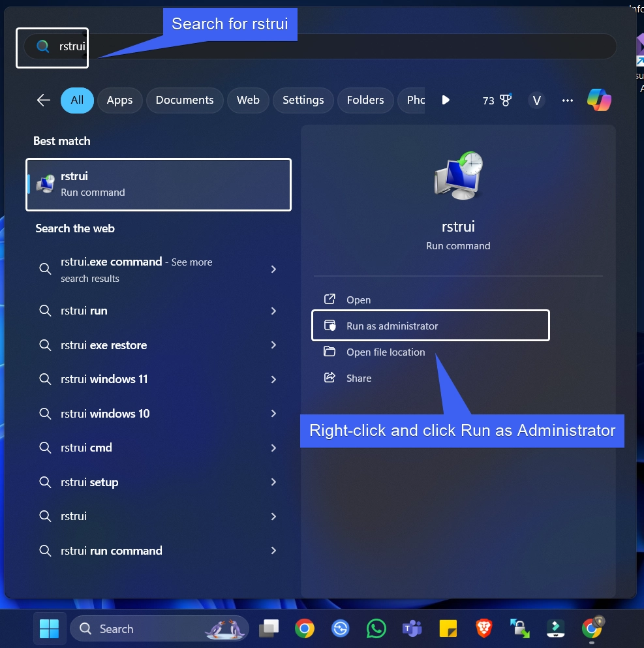Screen dimensions: 644x648
Task: Open Task View from the taskbar
Action: coord(269,628)
